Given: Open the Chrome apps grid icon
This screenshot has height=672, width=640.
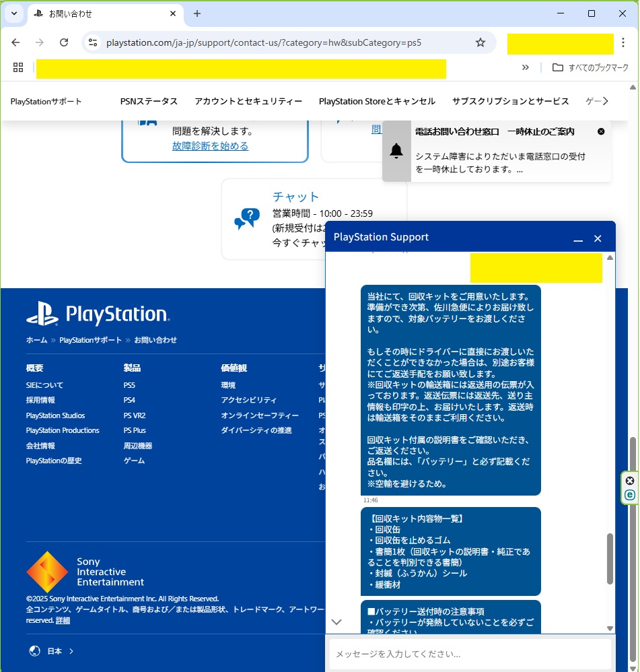Looking at the screenshot, I should point(18,67).
